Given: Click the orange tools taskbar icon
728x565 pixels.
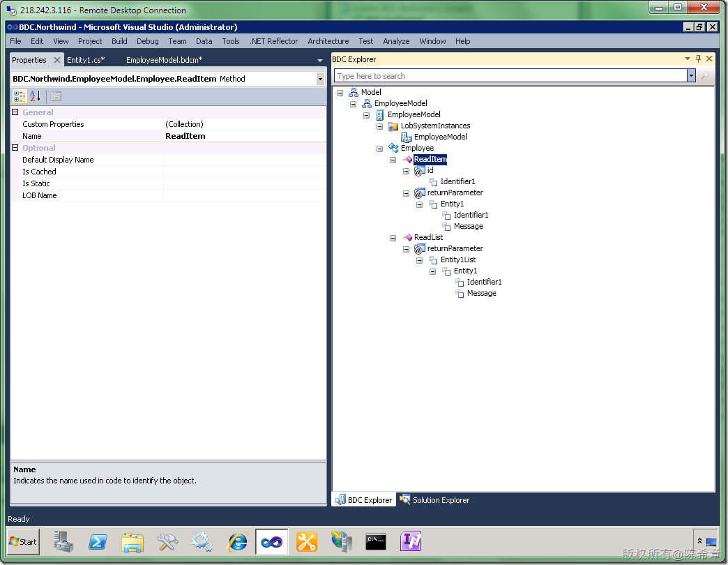Looking at the screenshot, I should [x=306, y=542].
